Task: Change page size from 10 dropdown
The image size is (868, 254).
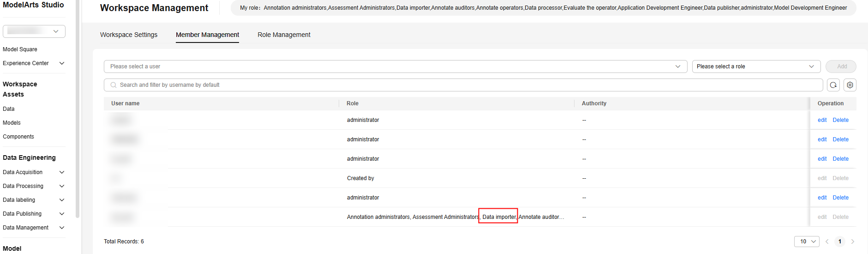Action: click(807, 242)
